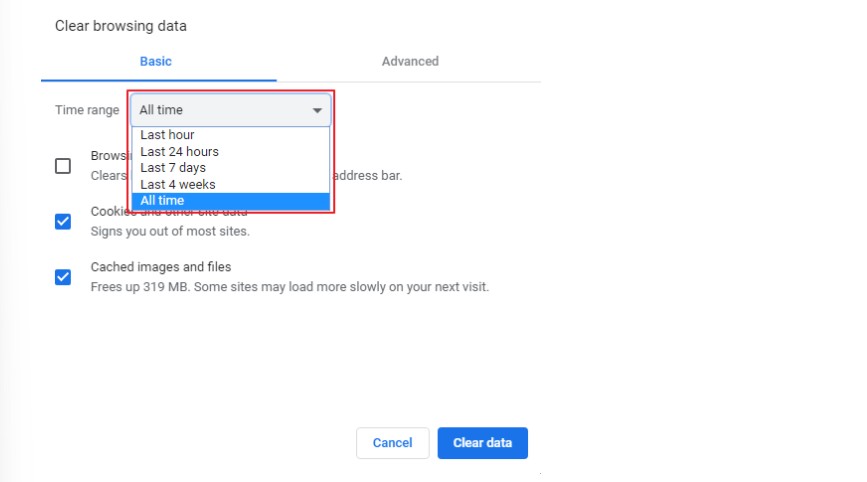Enable the Browsing history checkbox
867x482 pixels.
pos(63,166)
